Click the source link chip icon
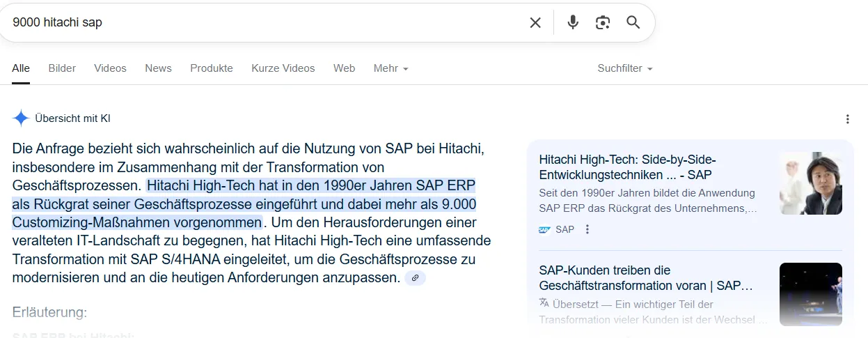Screen dimensions: 868x338 point(415,278)
